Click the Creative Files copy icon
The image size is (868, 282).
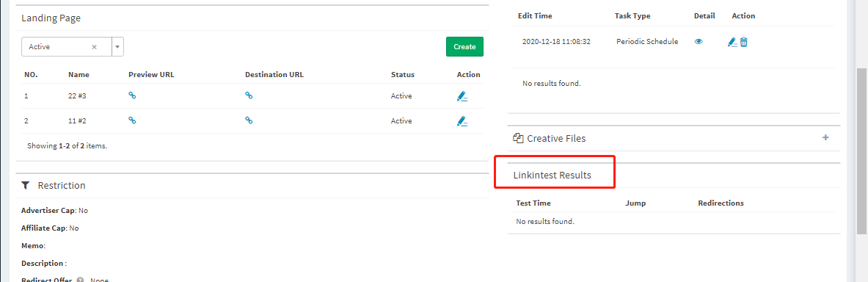pos(518,138)
